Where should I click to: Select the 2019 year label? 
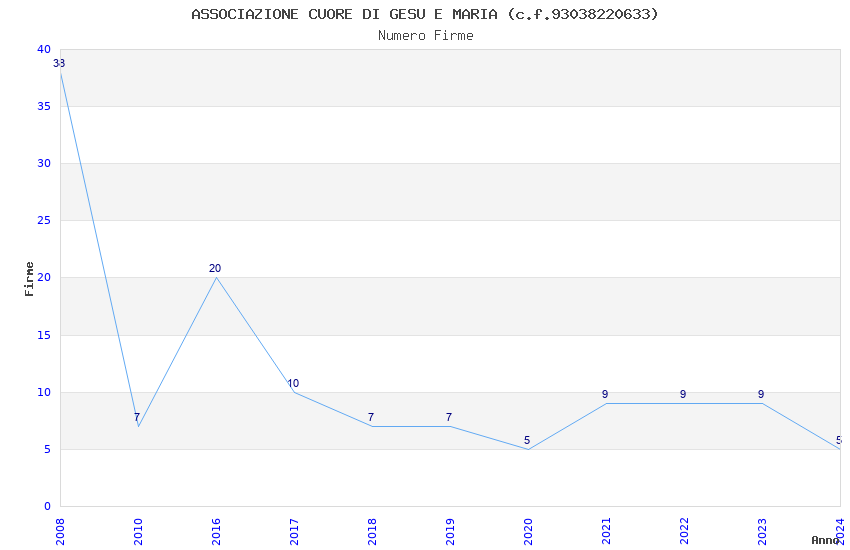(450, 531)
